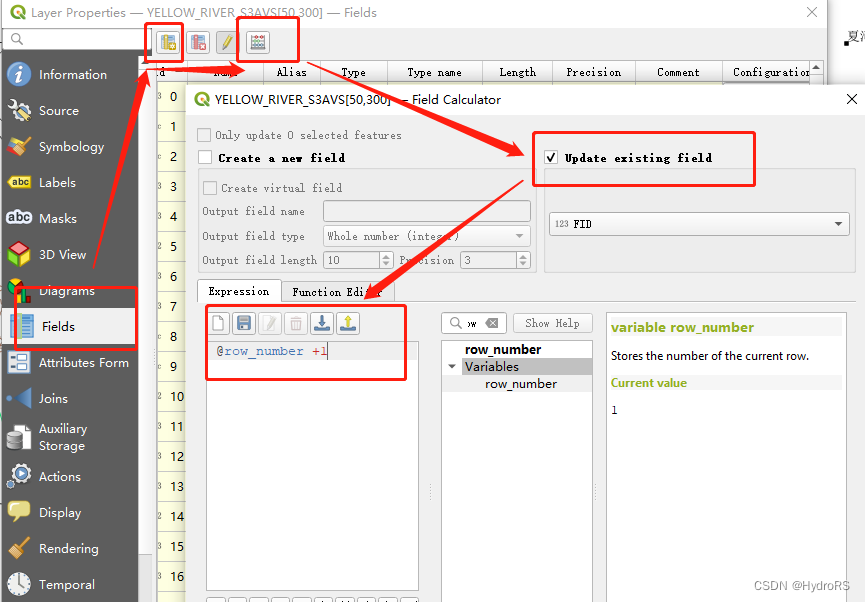Click the Length column header
Screen dimensions: 865x602
point(517,72)
